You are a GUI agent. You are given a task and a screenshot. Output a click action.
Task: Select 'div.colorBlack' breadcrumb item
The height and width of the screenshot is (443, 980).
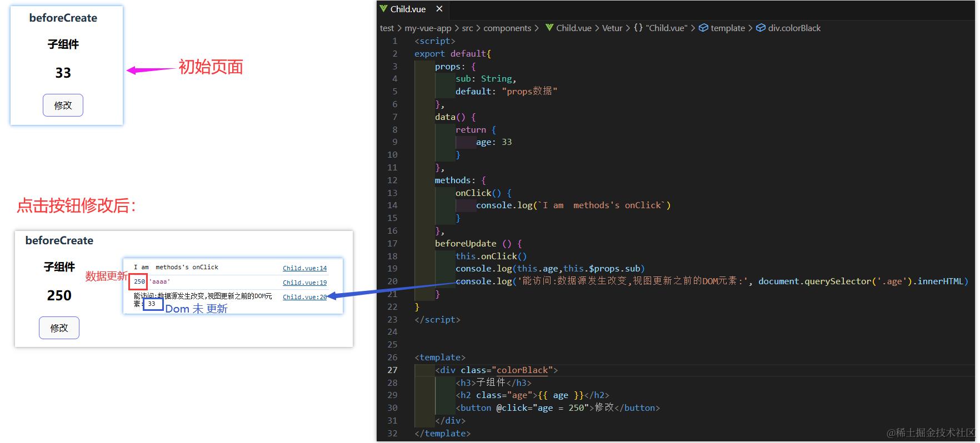pos(794,28)
